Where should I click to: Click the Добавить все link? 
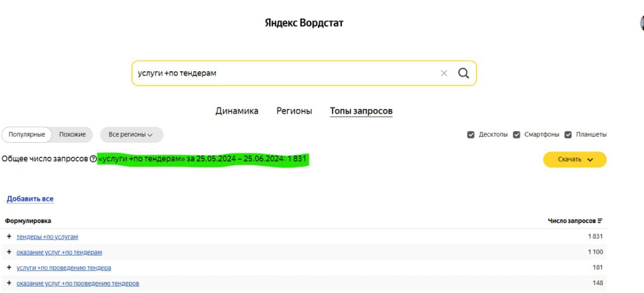[x=30, y=199]
